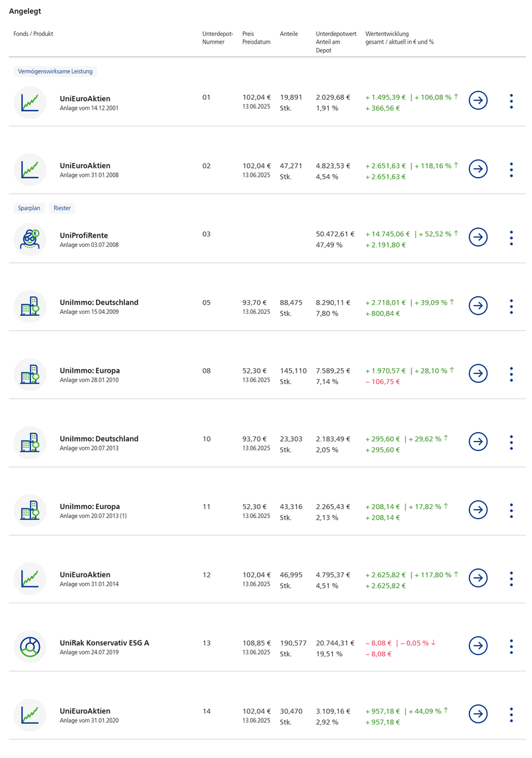Open details arrow for UniProfiRente

(478, 238)
